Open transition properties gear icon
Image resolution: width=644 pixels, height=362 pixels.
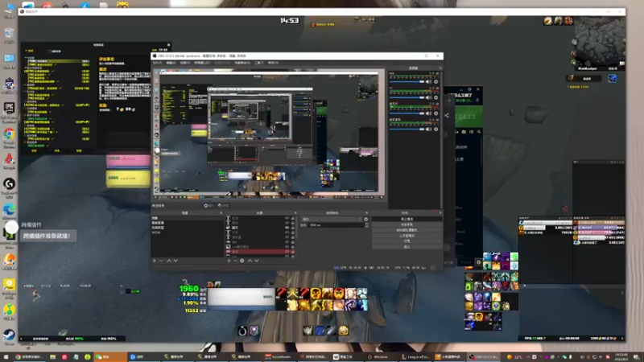pos(366,219)
